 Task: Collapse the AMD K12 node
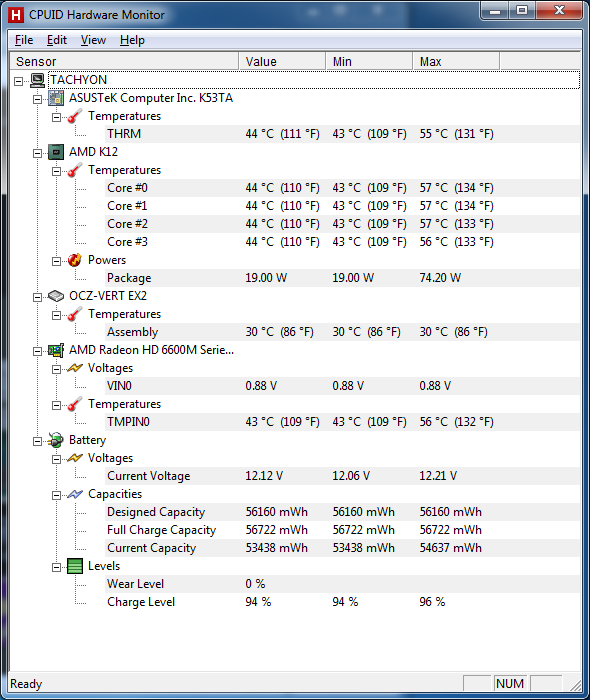tap(37, 153)
